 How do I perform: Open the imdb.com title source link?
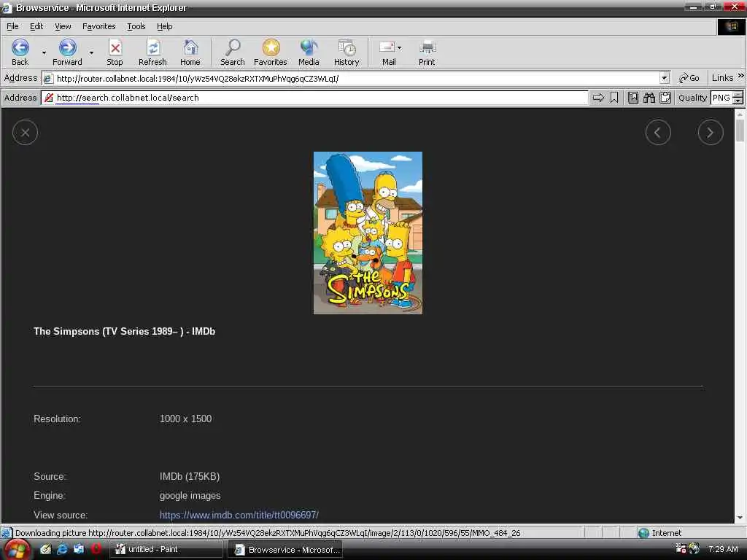(x=239, y=515)
